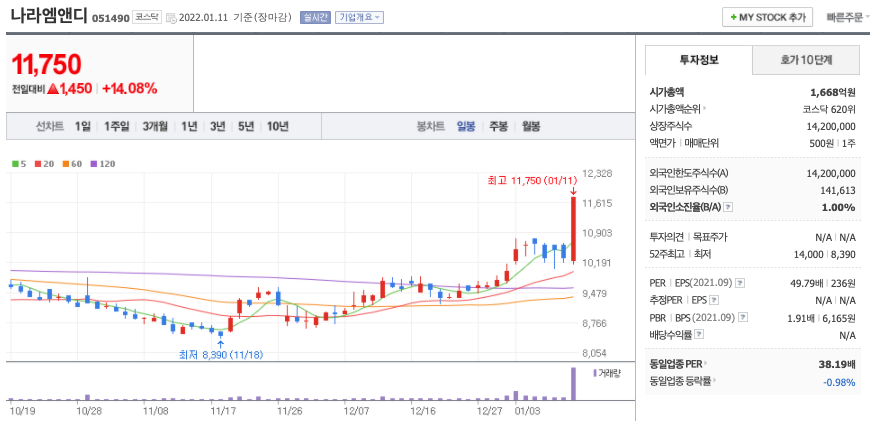The width and height of the screenshot is (876, 421).
Task: Open help icon next to 외국인소진율(B/A)
Action: point(728,207)
